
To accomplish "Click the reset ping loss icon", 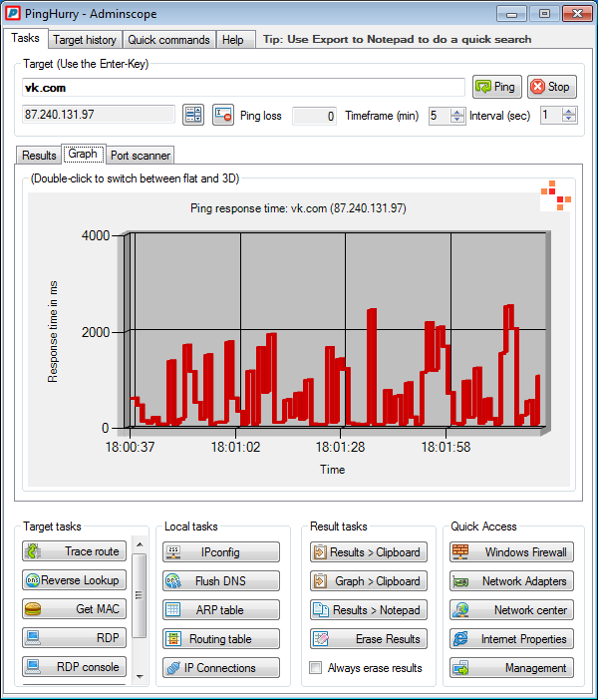I will (x=222, y=116).
